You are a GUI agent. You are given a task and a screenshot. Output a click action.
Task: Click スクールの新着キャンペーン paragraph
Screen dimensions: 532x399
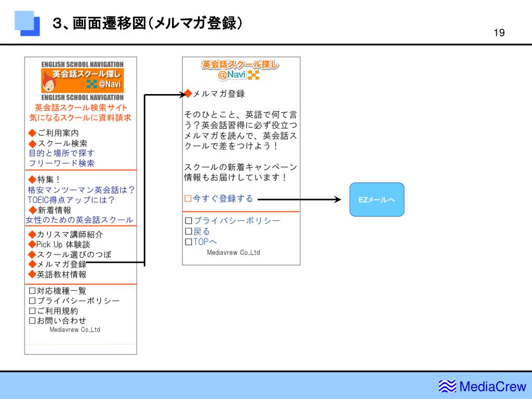click(241, 172)
